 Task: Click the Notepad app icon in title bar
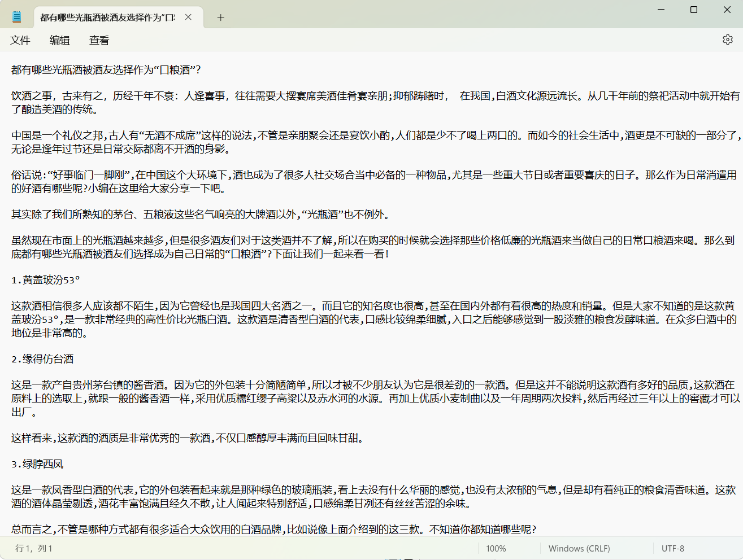point(17,17)
